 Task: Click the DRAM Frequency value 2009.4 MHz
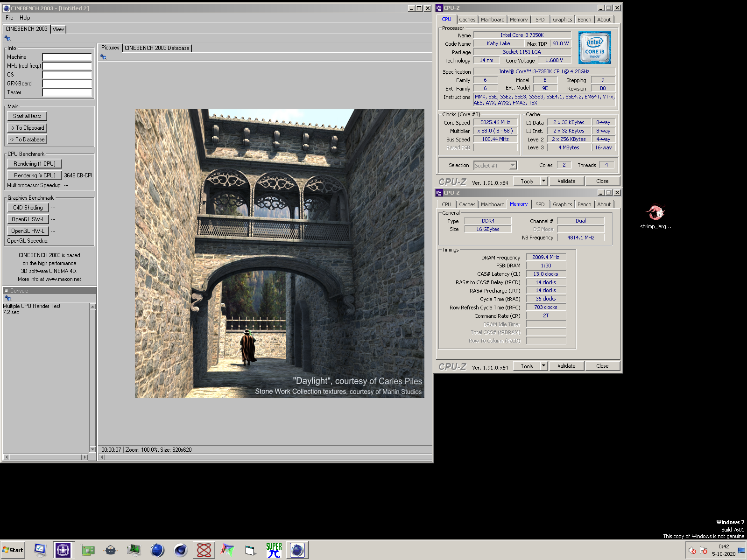click(x=546, y=257)
